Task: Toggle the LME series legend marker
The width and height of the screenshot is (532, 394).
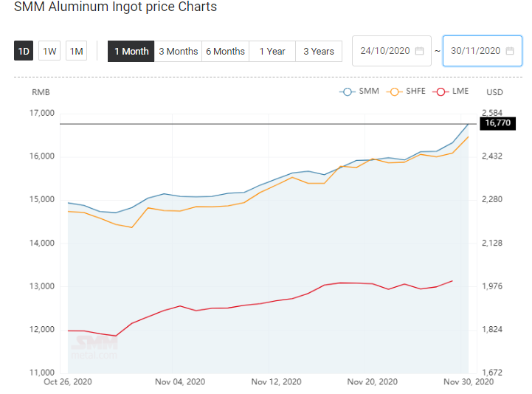Action: click(x=441, y=91)
